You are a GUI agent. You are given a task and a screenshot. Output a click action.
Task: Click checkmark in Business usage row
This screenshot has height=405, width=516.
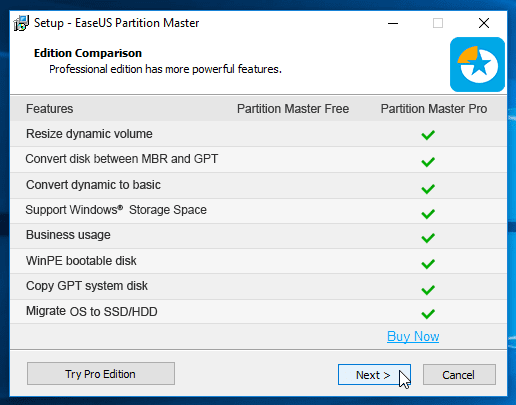tap(428, 238)
